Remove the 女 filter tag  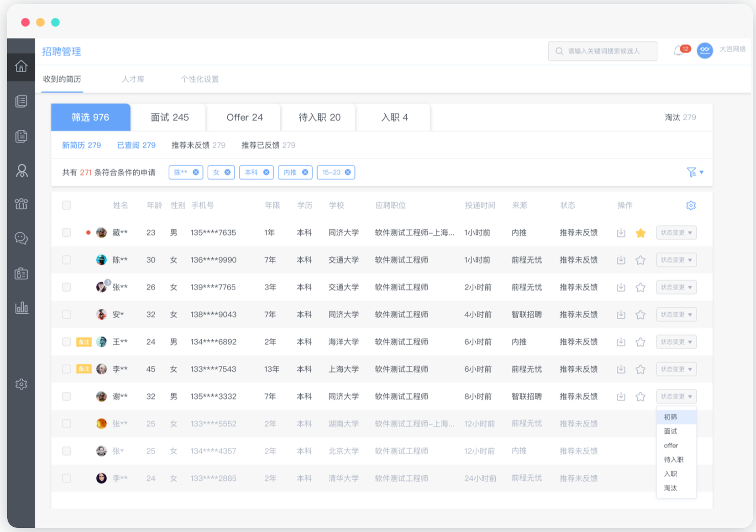tap(227, 172)
